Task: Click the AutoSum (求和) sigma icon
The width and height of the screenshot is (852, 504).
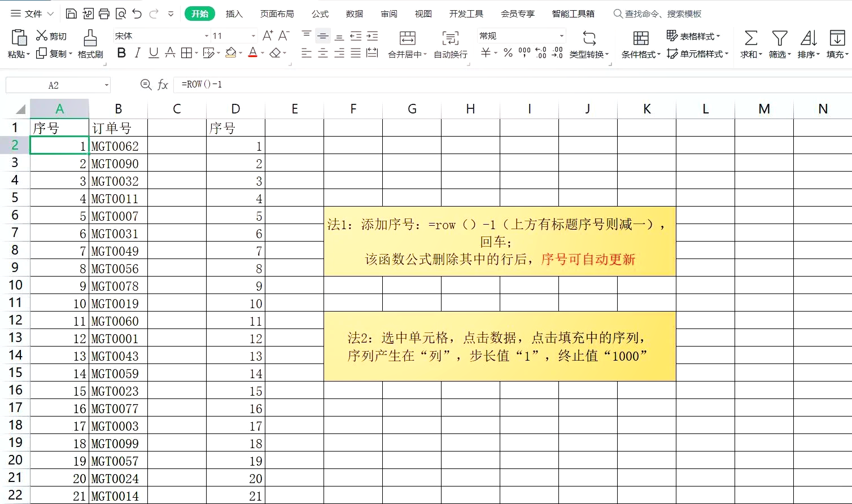Action: pyautogui.click(x=751, y=38)
